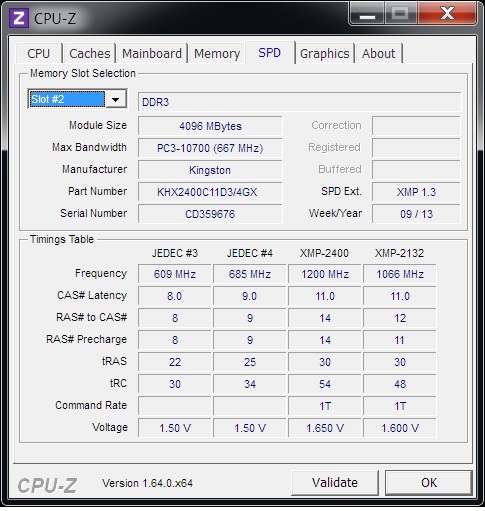Click the DDR3 memory type field
Screen dimensions: 485x511
[299, 102]
